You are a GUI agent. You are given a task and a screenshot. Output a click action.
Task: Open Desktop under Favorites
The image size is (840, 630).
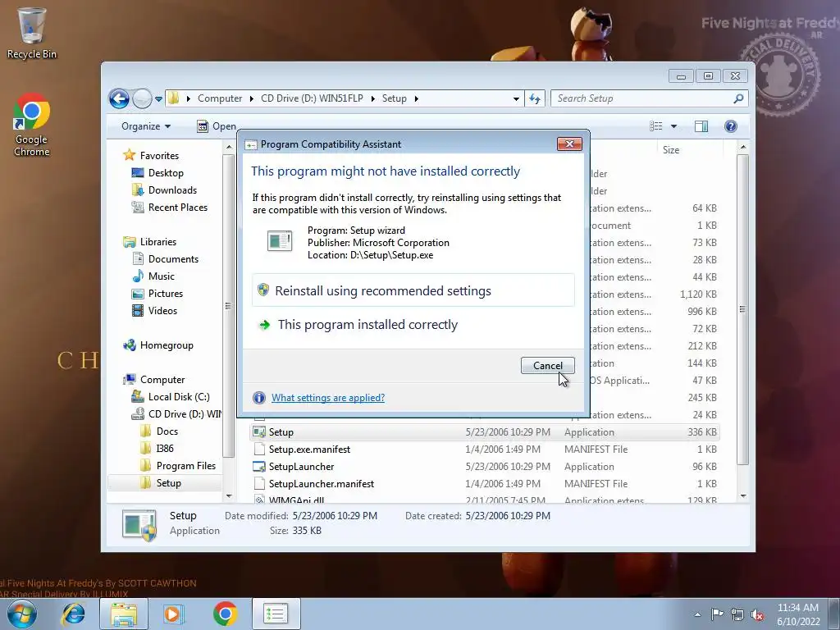point(166,173)
